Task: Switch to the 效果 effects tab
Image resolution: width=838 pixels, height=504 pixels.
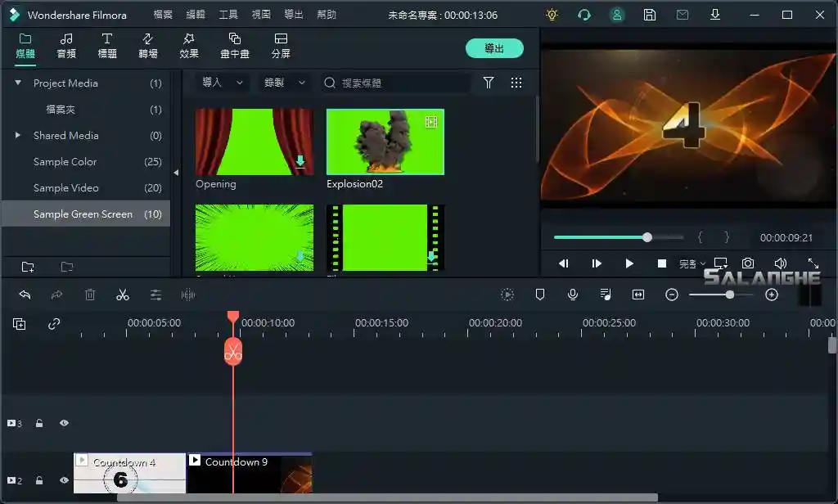Action: tap(188, 48)
